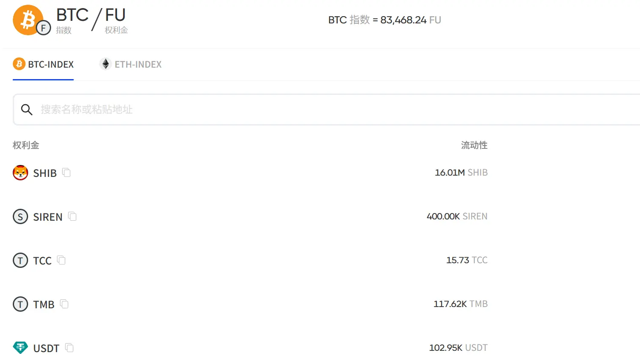Copy the SIREN token address

[72, 216]
